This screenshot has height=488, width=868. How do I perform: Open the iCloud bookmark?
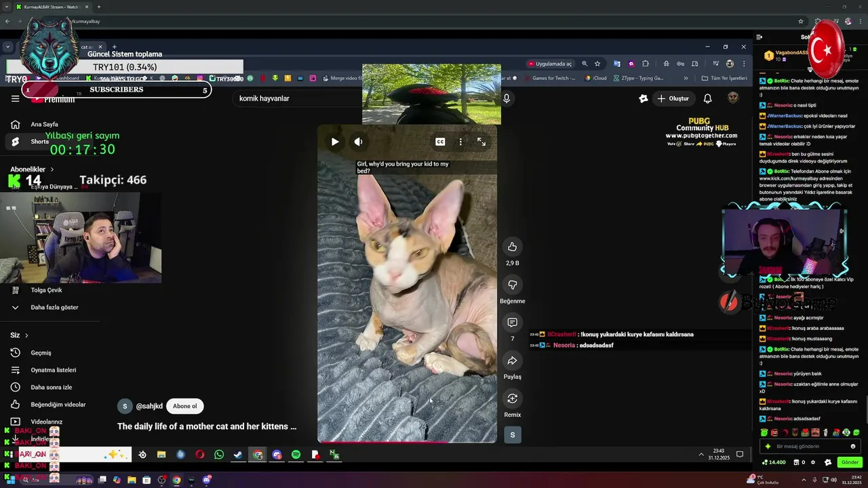click(595, 78)
